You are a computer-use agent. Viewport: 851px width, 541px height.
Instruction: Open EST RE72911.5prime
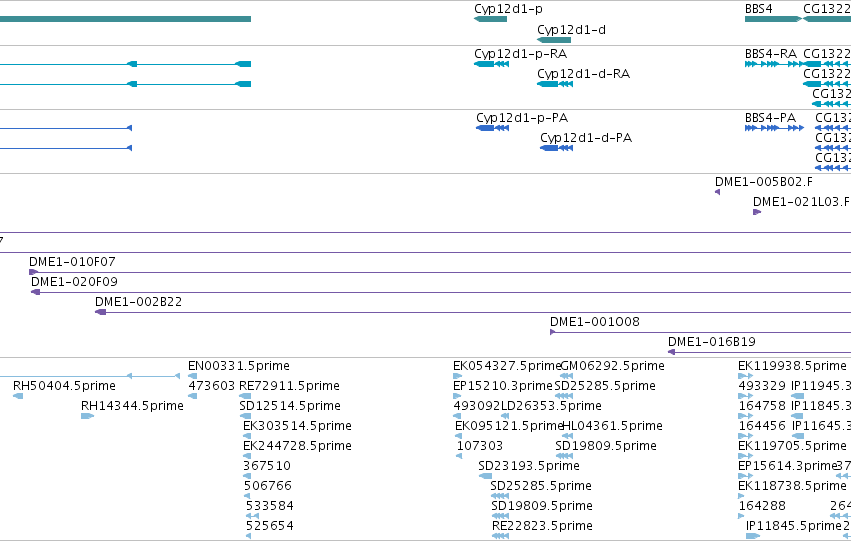[289, 386]
